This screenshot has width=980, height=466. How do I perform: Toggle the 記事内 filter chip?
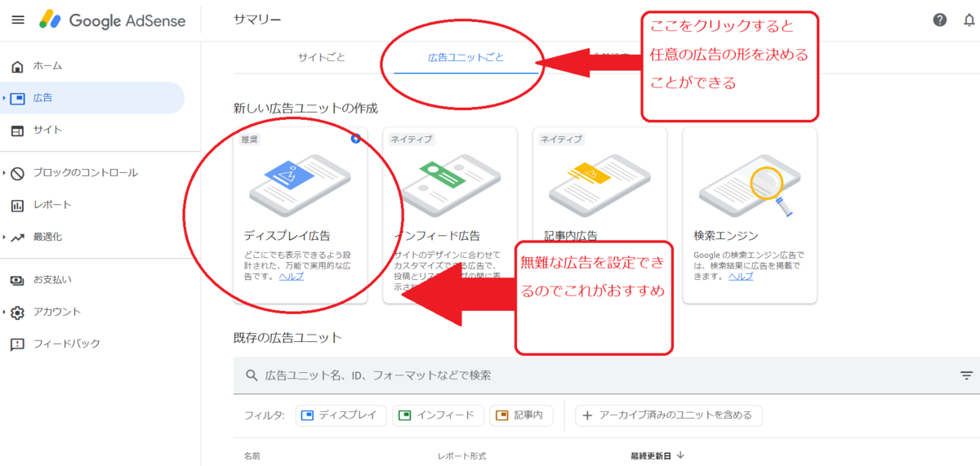click(521, 415)
